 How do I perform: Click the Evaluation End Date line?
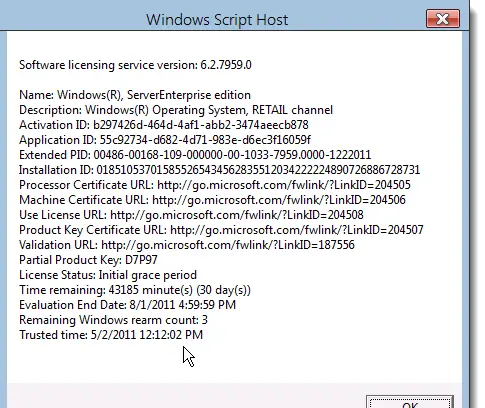pyautogui.click(x=128, y=305)
